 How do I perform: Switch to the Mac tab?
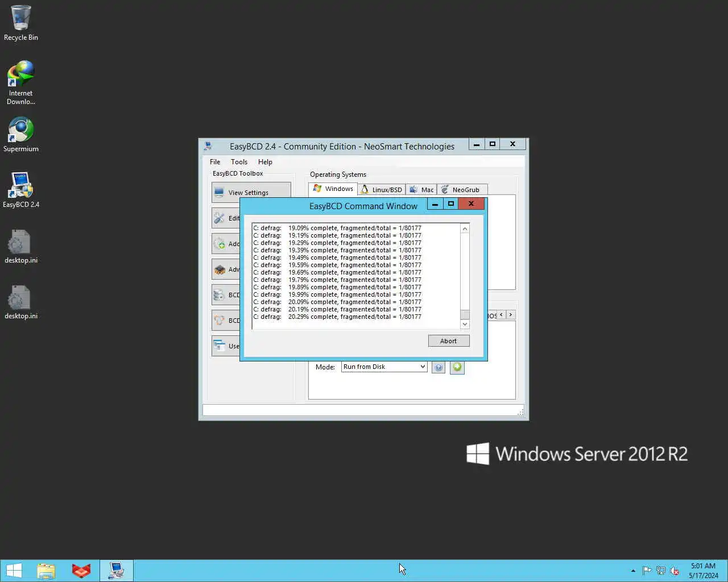(421, 190)
